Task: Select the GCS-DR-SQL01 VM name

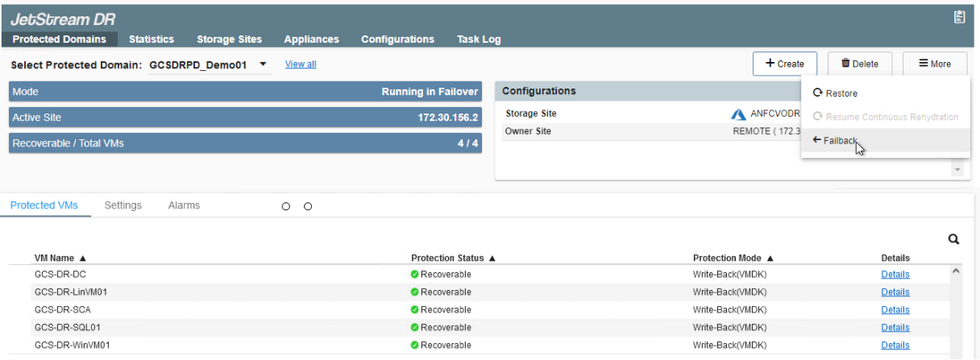Action: point(67,328)
